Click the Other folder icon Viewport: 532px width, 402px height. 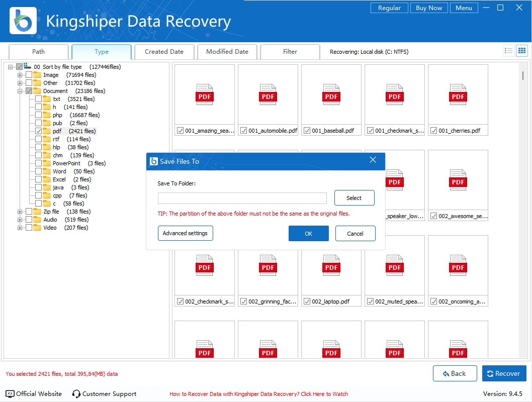click(37, 83)
